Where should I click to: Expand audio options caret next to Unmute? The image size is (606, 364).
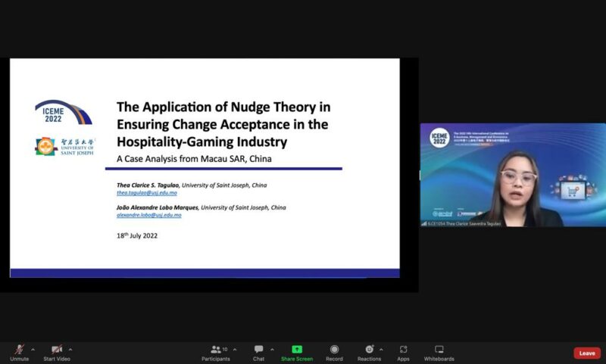tap(33, 350)
